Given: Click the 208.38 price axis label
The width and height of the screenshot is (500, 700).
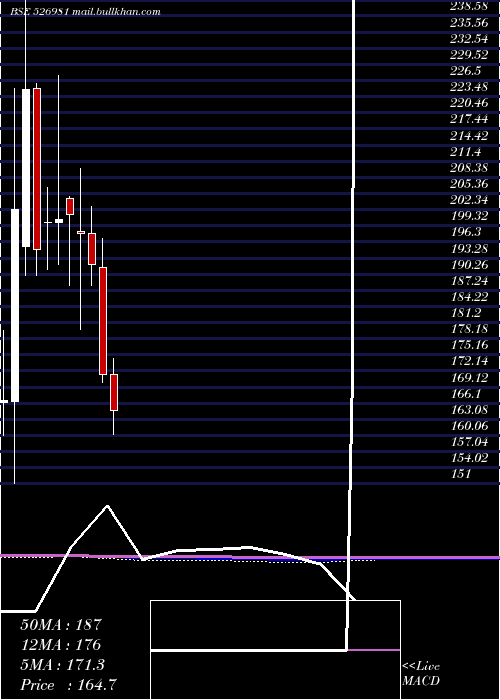Looking at the screenshot, I should 469,167.
